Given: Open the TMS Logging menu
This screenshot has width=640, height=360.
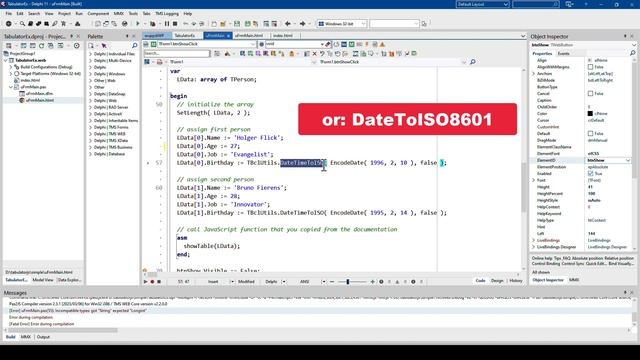Looking at the screenshot, I should pos(167,13).
